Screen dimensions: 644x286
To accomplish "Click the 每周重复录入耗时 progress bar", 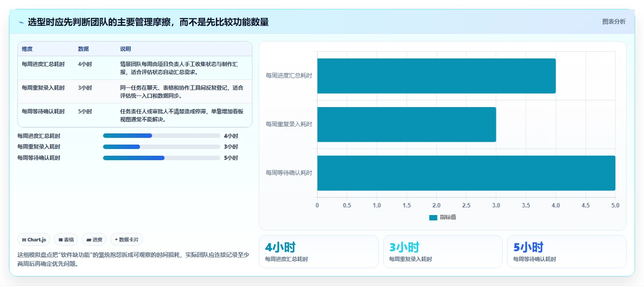I will pyautogui.click(x=161, y=147).
